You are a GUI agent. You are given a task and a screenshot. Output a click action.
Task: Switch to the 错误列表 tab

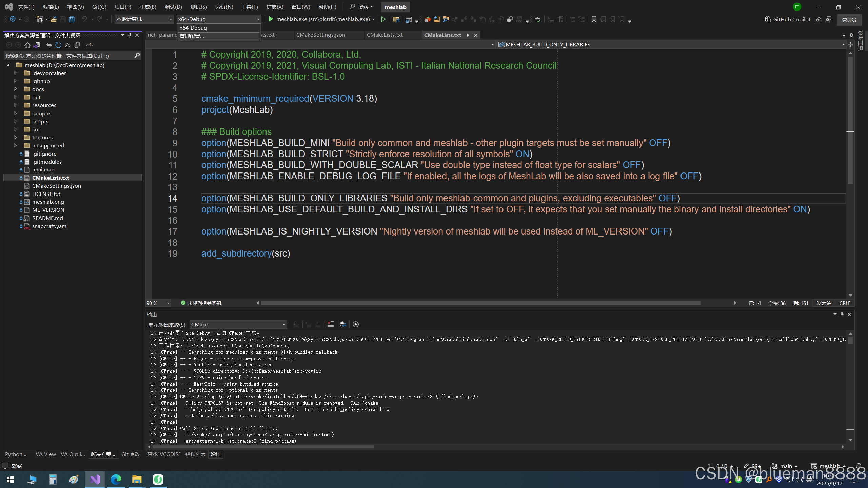pos(195,454)
